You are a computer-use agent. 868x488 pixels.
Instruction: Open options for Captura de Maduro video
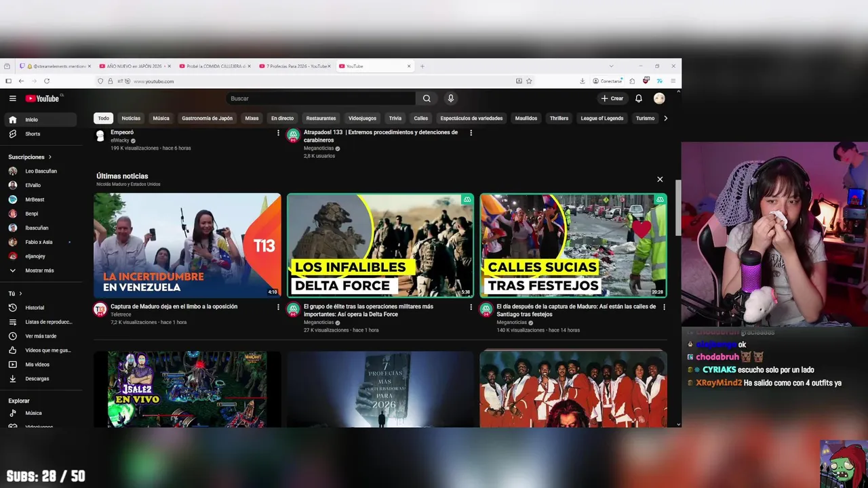(278, 307)
